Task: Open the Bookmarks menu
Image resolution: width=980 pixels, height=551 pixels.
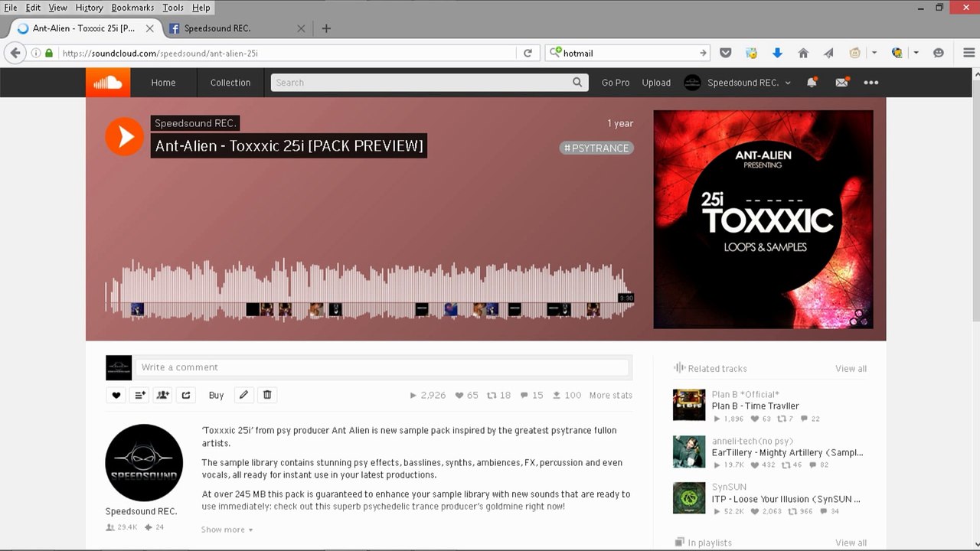Action: (132, 8)
